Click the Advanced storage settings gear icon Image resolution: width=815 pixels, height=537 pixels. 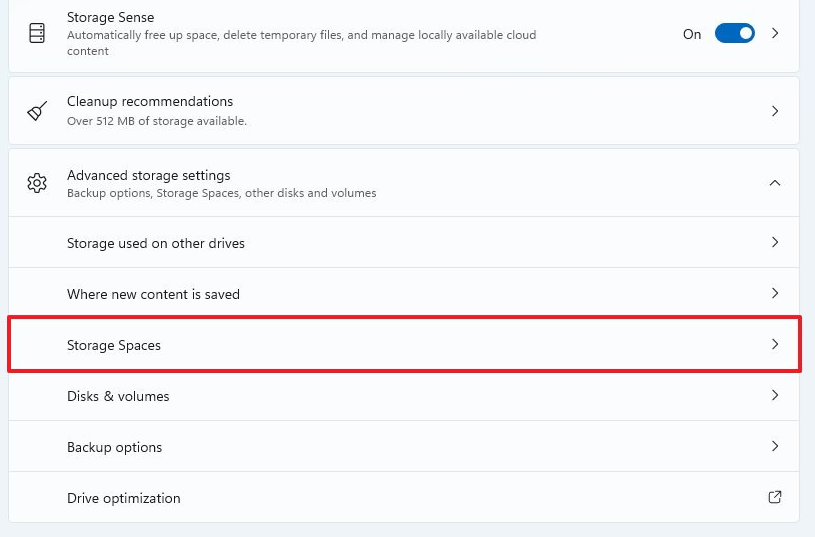point(37,183)
